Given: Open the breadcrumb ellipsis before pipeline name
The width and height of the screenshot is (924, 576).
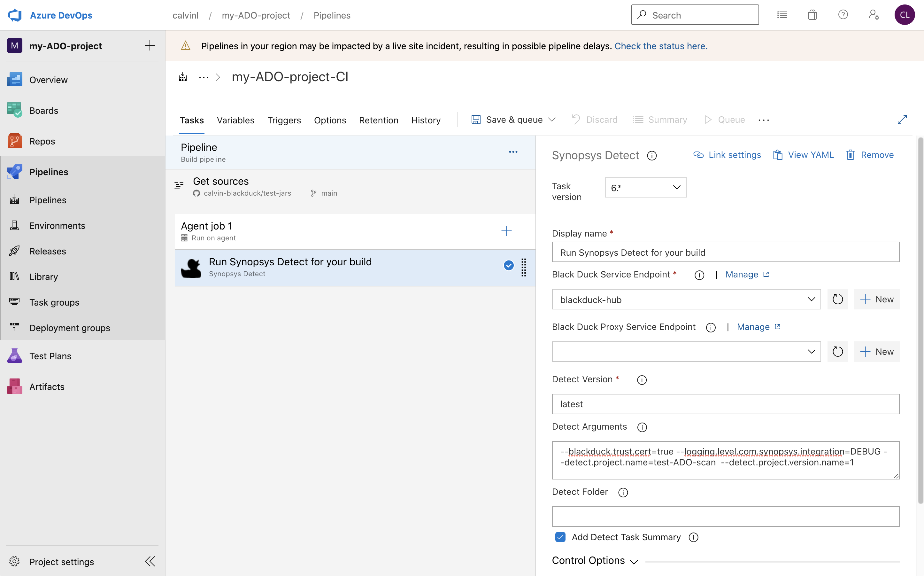Looking at the screenshot, I should 204,77.
